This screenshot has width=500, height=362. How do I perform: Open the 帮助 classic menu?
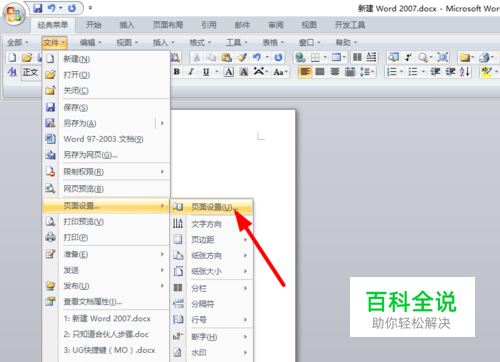346,43
